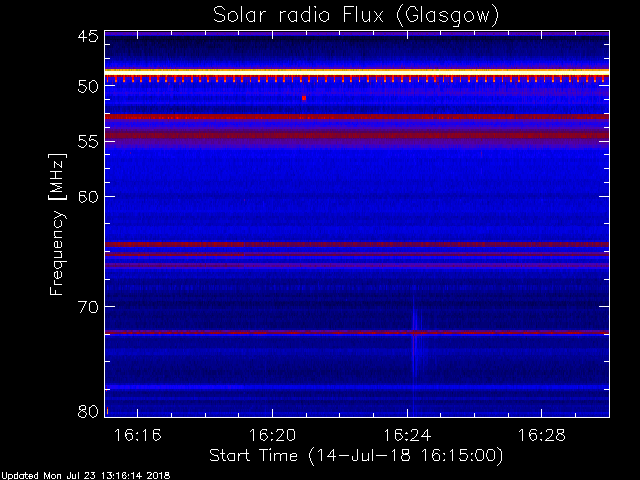Click the small red square marker near 51 MHz
Image resolution: width=640 pixels, height=480 pixels.
point(304,98)
